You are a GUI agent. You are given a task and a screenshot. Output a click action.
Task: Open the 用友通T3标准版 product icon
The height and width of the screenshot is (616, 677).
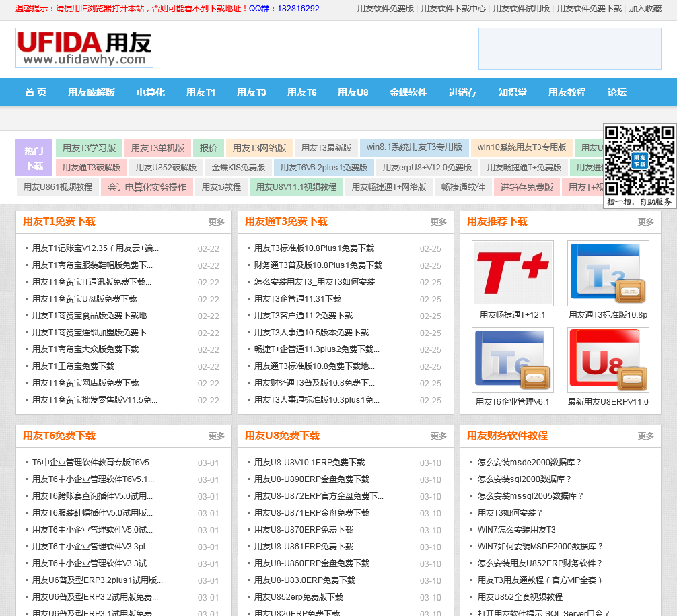(608, 273)
